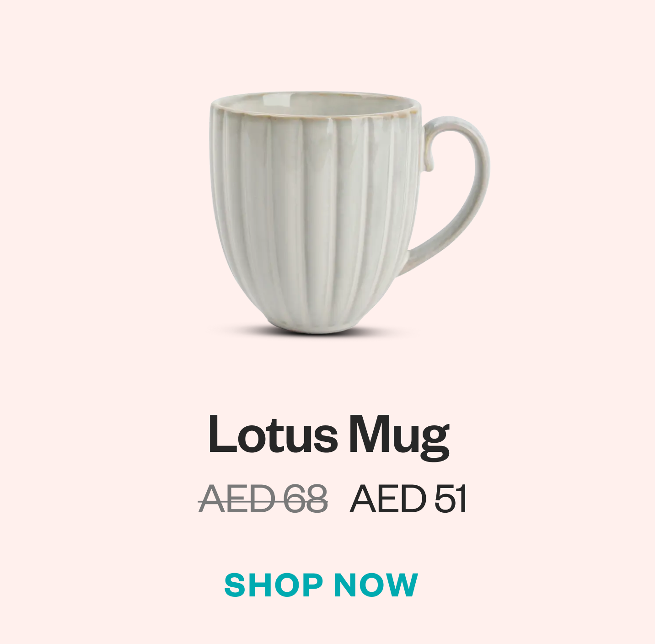Viewport: 655px width, 644px height.
Task: Click the crossed-out original price AED 68
Action: click(263, 499)
